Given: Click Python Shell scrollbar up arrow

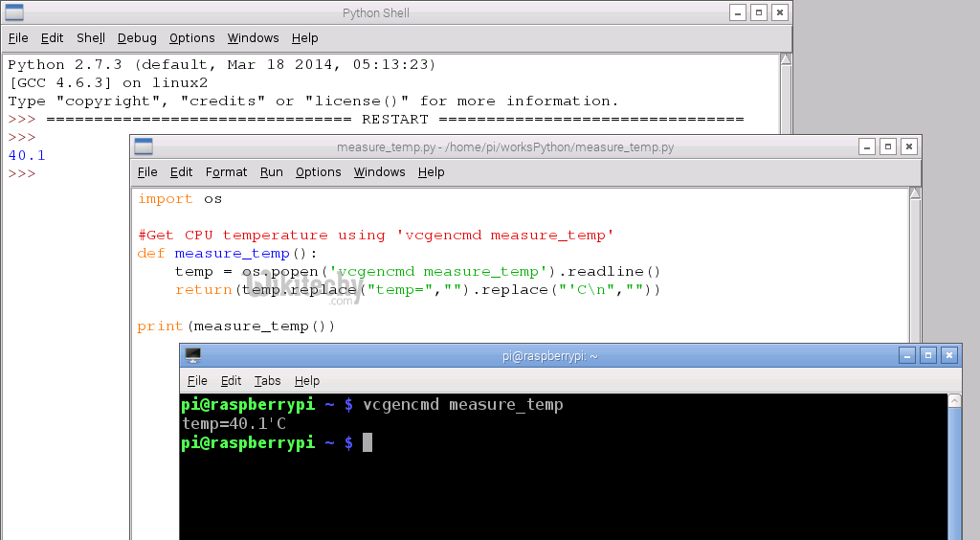Looking at the screenshot, I should coord(786,59).
